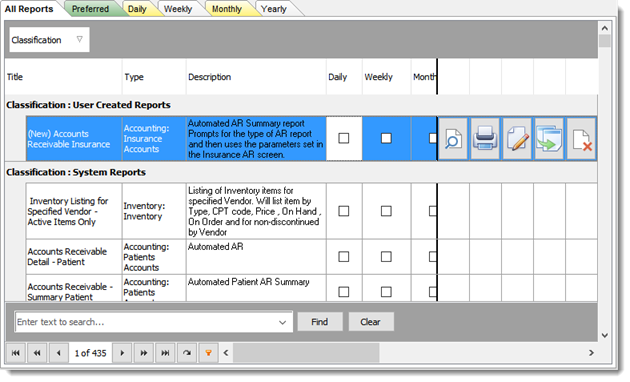Switch to the Yearly tab

(274, 9)
